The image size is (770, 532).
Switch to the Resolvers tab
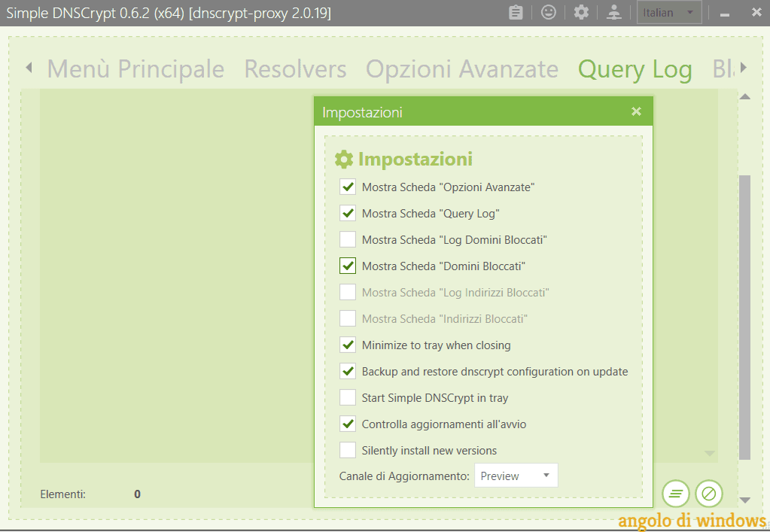point(295,69)
